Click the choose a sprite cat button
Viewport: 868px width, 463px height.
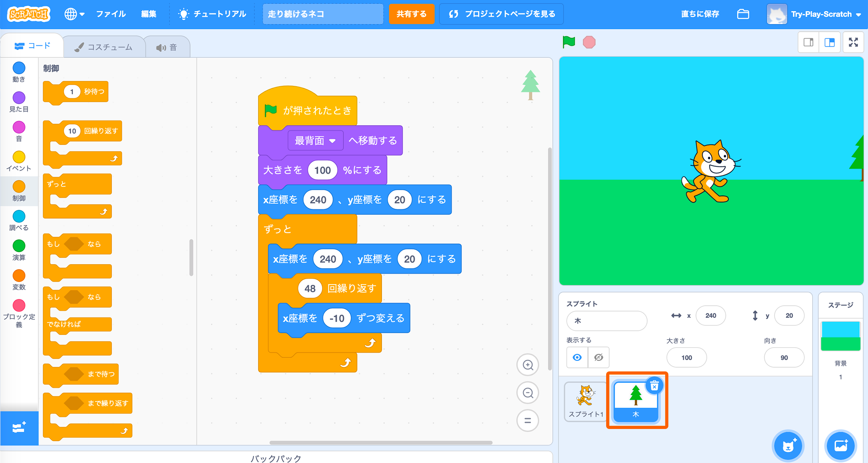tap(788, 446)
